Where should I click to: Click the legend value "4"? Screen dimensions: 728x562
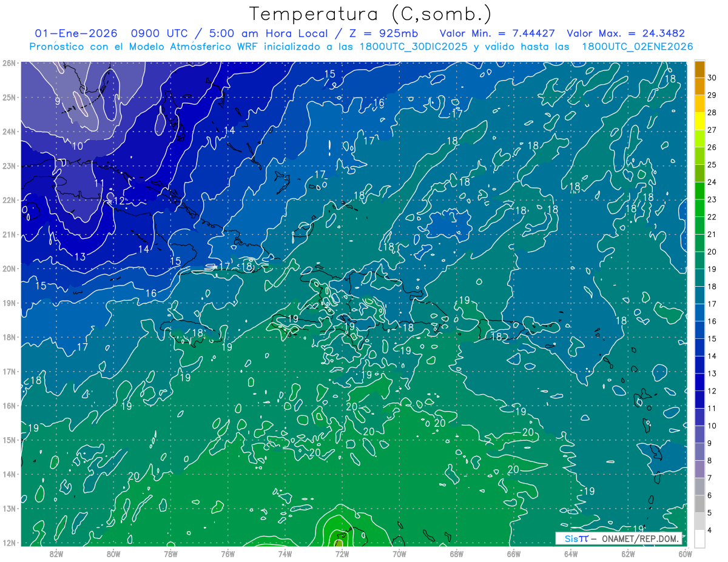click(x=710, y=530)
